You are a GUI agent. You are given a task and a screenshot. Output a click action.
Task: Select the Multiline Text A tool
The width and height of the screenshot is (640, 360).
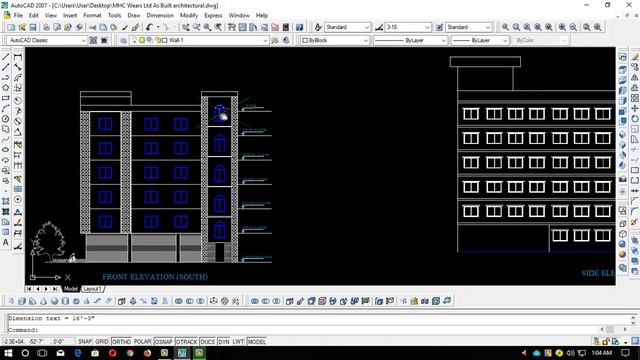[x=6, y=242]
